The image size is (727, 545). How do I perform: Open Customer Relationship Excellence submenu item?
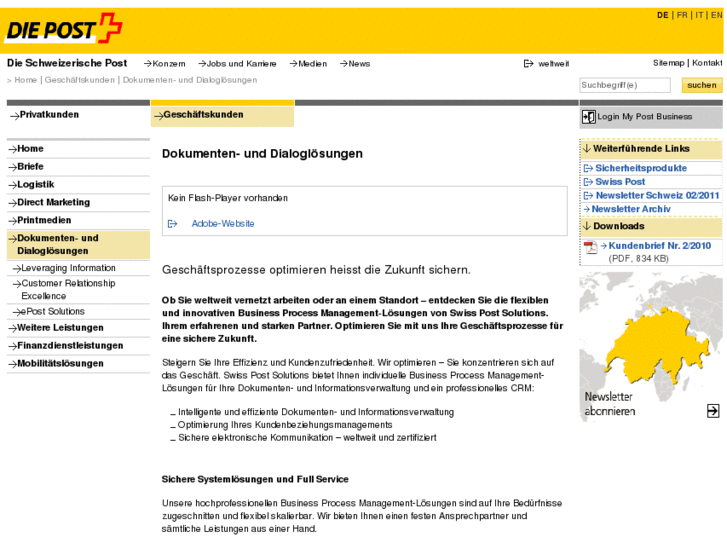point(78,289)
